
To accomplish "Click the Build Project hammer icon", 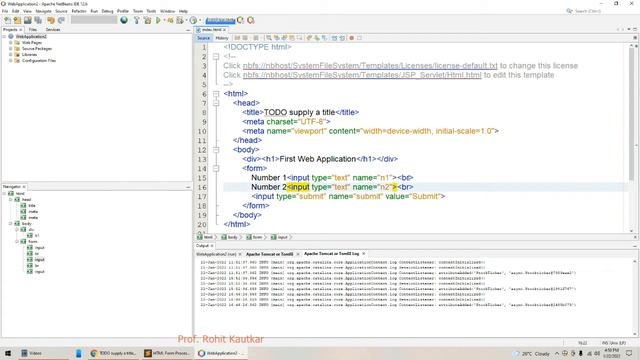I will coord(137,20).
